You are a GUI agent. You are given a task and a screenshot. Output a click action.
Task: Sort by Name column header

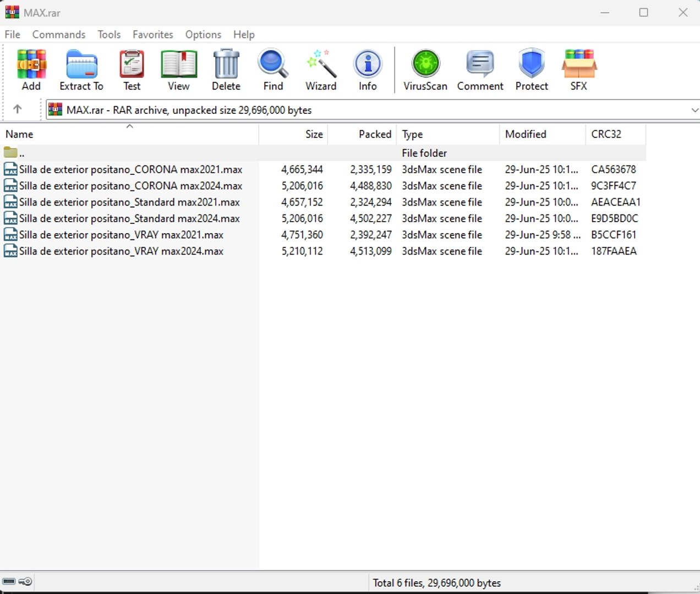pos(129,134)
